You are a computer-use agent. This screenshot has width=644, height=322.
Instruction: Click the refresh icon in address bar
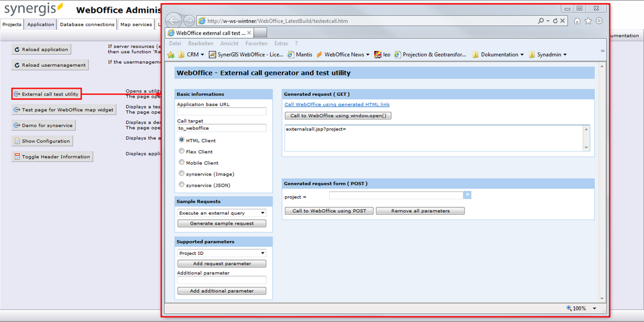[x=555, y=20]
